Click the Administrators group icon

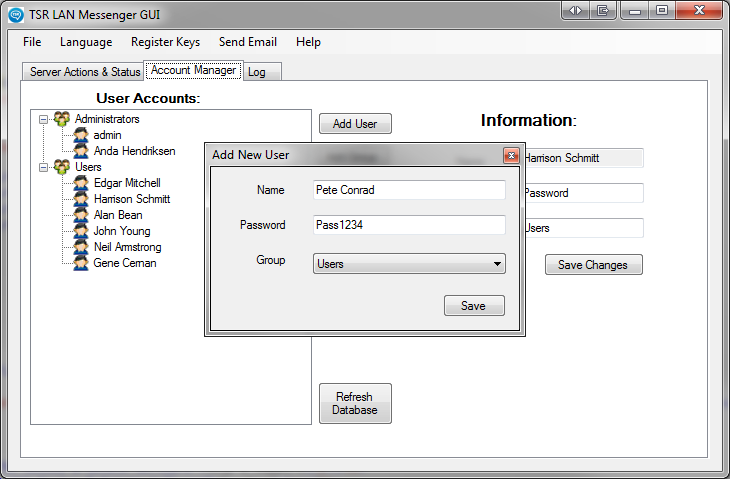tap(62, 119)
